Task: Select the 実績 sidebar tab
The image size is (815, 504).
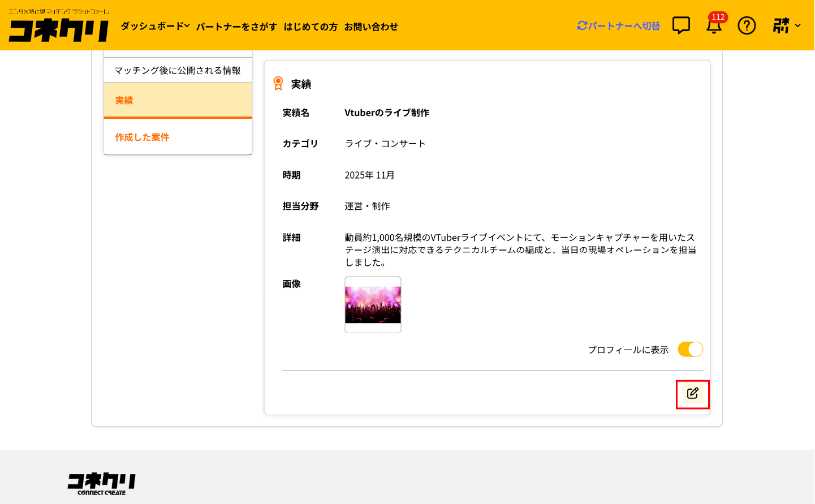Action: coord(178,100)
